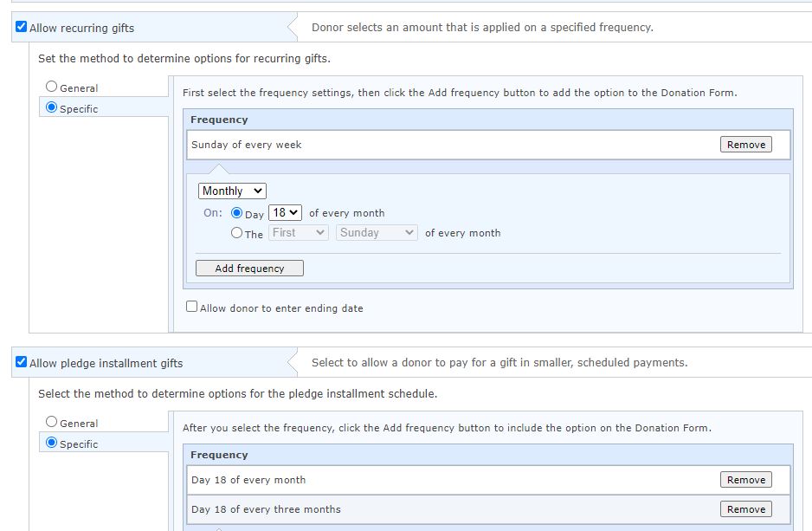The height and width of the screenshot is (531, 812).
Task: Select Specific option for recurring gifts
Action: click(51, 107)
